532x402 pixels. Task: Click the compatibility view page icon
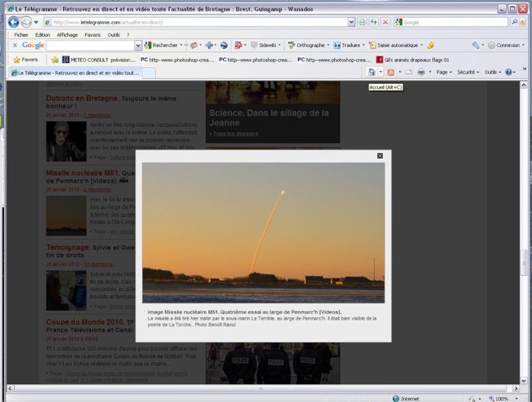click(362, 23)
